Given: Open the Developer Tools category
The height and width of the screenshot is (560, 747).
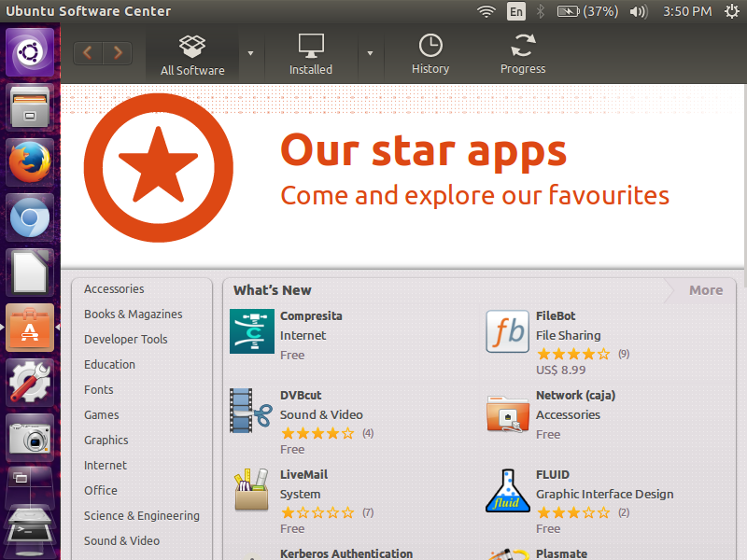Looking at the screenshot, I should coord(126,340).
